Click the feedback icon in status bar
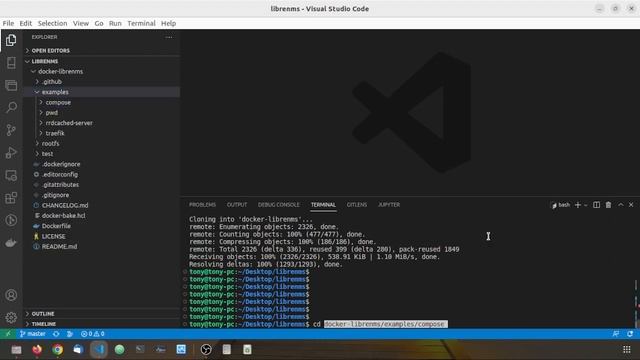Screen dimensions: 640x360 click(x=616, y=334)
